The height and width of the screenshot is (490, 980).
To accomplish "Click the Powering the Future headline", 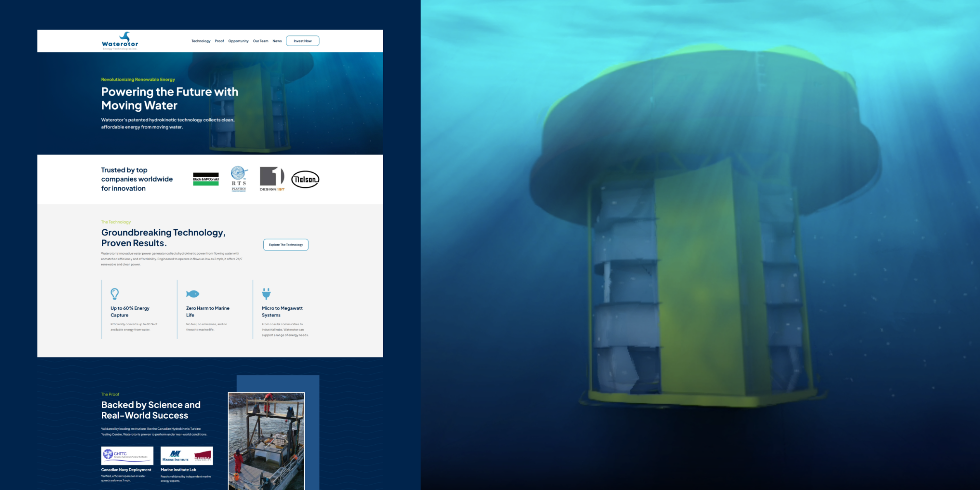I will point(170,99).
